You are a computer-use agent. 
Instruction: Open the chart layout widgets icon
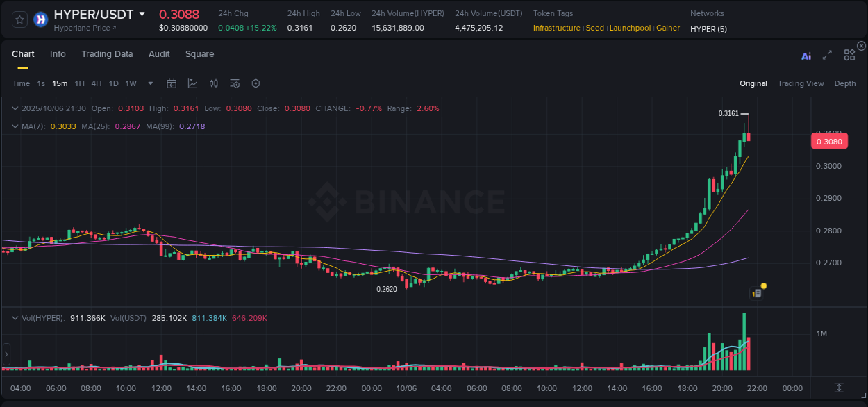[x=849, y=55]
